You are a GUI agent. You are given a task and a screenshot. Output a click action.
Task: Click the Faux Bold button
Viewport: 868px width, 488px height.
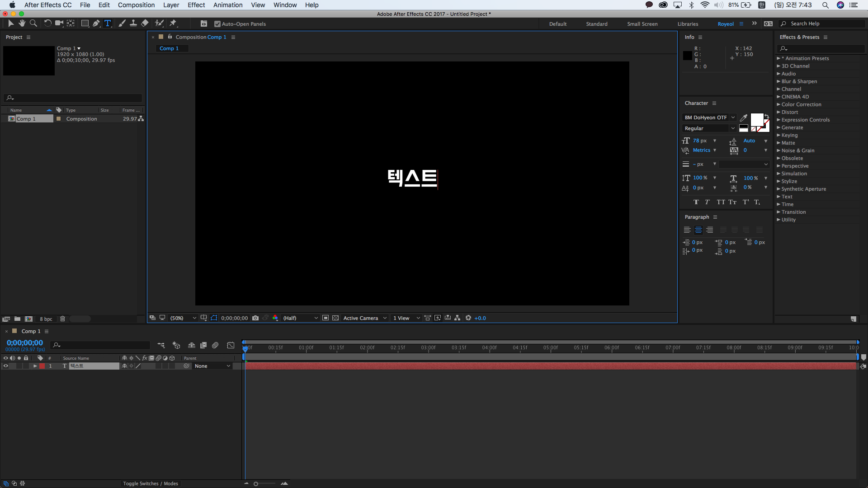pos(696,202)
